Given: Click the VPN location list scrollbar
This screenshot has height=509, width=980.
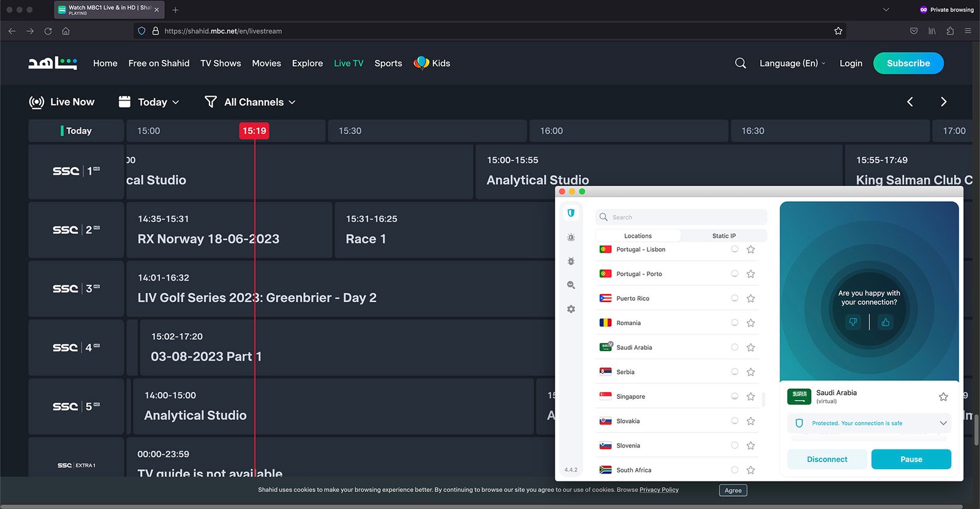Looking at the screenshot, I should [763, 399].
